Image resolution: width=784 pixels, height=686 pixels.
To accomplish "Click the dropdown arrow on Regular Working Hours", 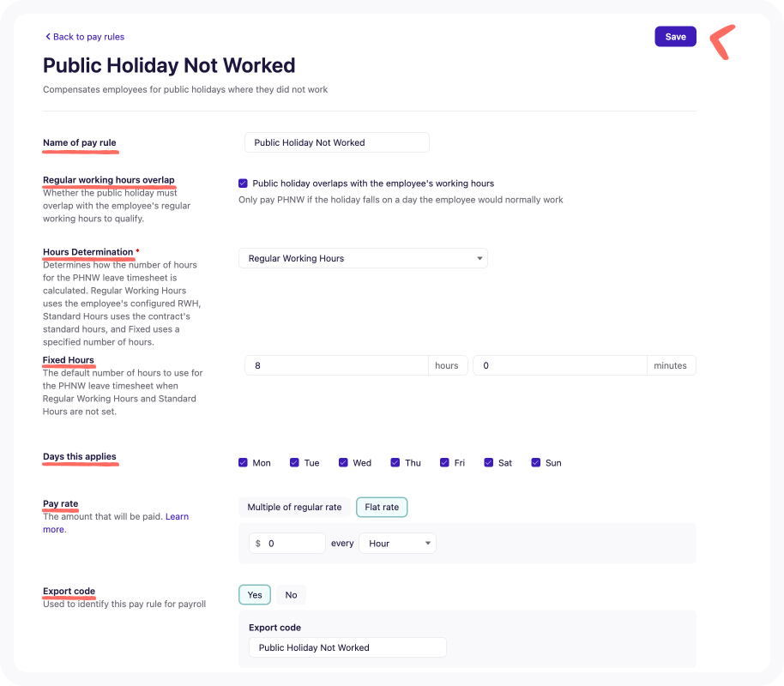I will coord(479,258).
